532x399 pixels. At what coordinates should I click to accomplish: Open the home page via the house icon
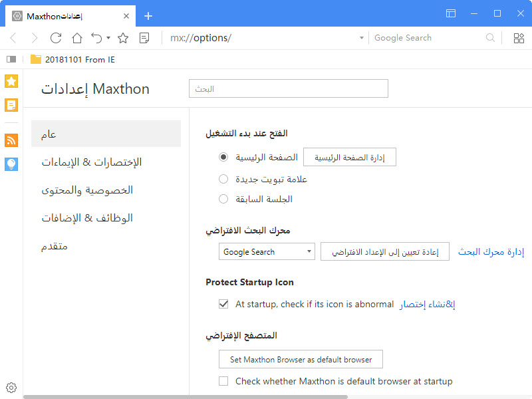(x=77, y=38)
